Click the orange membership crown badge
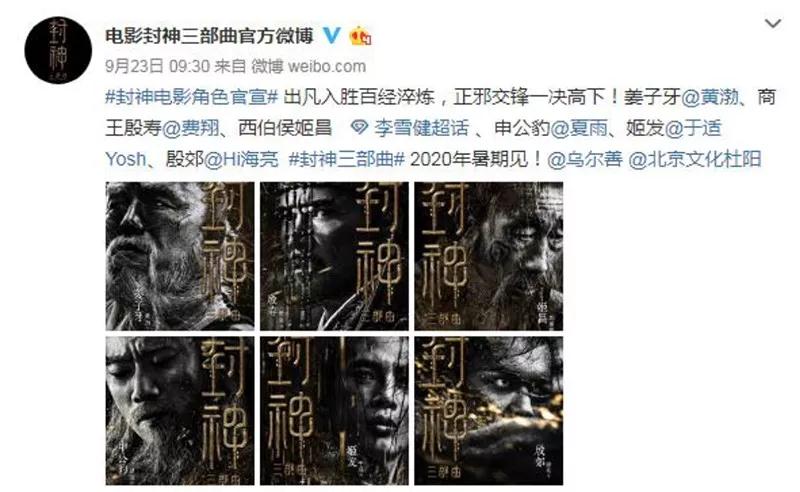 [360, 36]
